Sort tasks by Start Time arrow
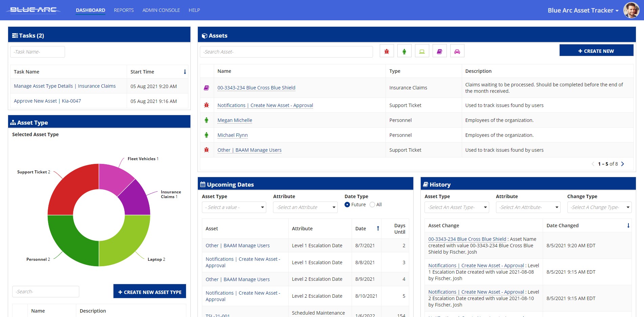Viewport: 644px width, 317px height. point(185,72)
